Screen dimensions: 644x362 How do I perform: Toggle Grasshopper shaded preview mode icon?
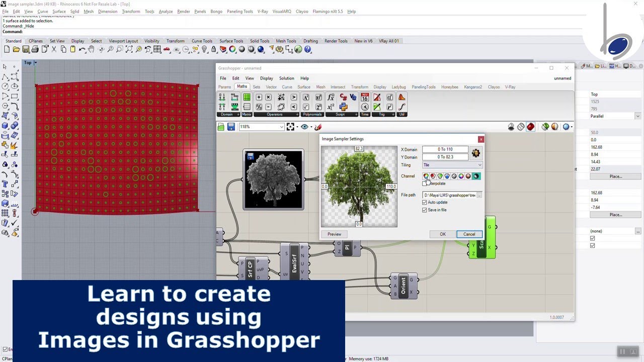530,127
